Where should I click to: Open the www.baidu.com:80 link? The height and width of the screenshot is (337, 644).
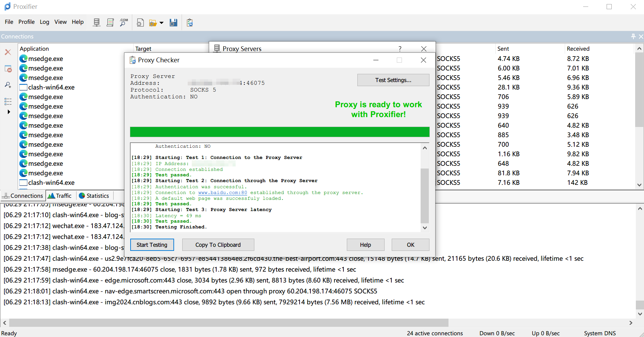[x=222, y=193]
